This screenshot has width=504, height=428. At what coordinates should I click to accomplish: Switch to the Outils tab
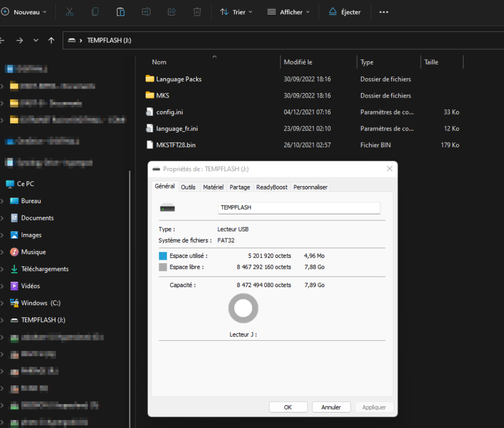pyautogui.click(x=188, y=187)
